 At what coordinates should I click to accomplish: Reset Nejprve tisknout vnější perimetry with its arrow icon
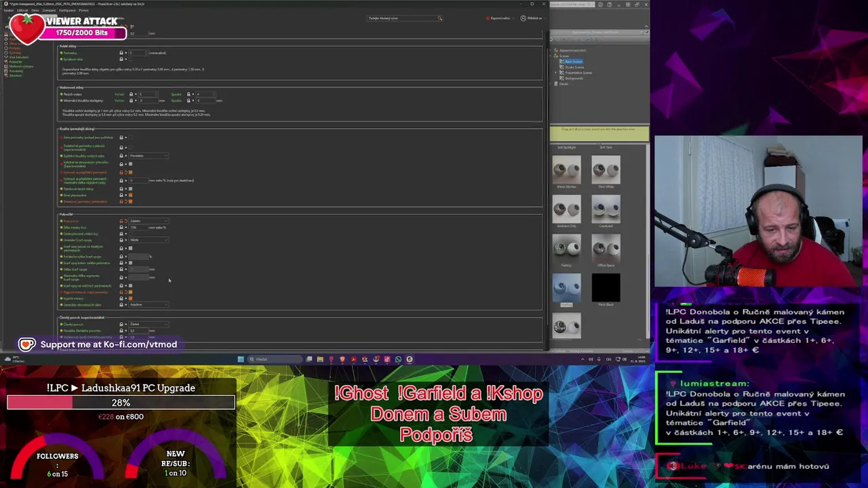(x=126, y=292)
